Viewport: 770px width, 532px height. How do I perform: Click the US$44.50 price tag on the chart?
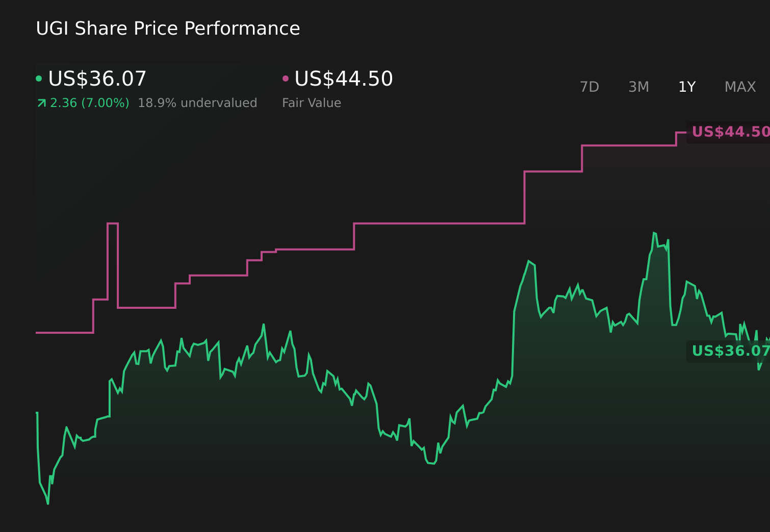[730, 131]
